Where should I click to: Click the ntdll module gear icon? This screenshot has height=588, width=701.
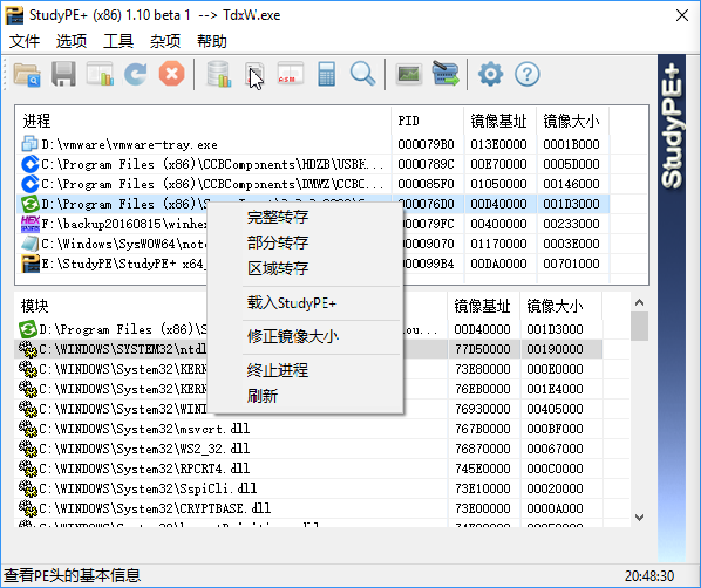click(28, 349)
